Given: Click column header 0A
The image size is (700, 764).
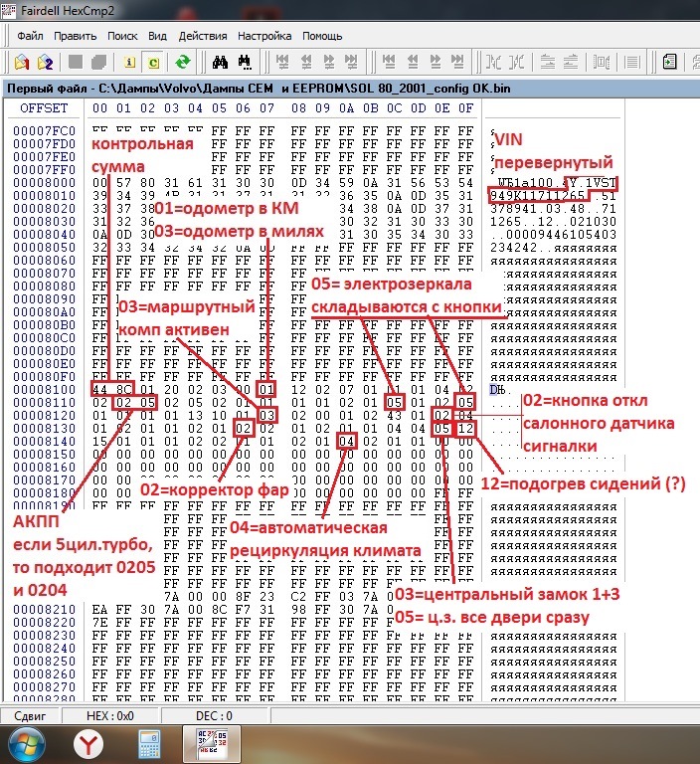Looking at the screenshot, I should pos(346,108).
